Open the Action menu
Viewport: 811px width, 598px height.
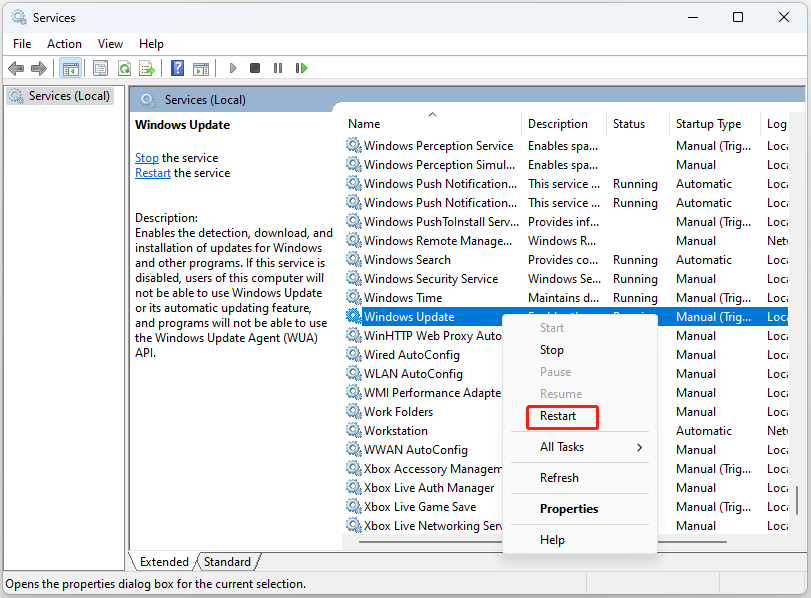coord(64,43)
